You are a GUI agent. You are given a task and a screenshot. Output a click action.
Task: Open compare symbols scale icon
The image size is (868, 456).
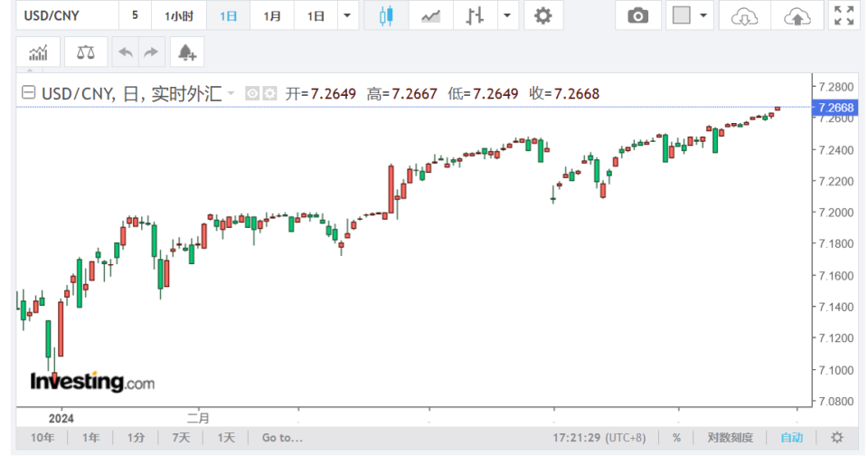pos(86,52)
